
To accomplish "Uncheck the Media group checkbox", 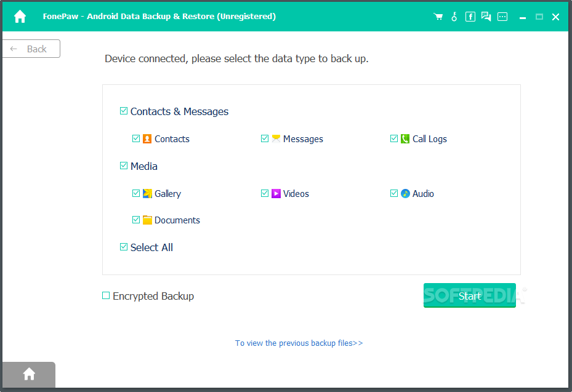I will (x=124, y=166).
